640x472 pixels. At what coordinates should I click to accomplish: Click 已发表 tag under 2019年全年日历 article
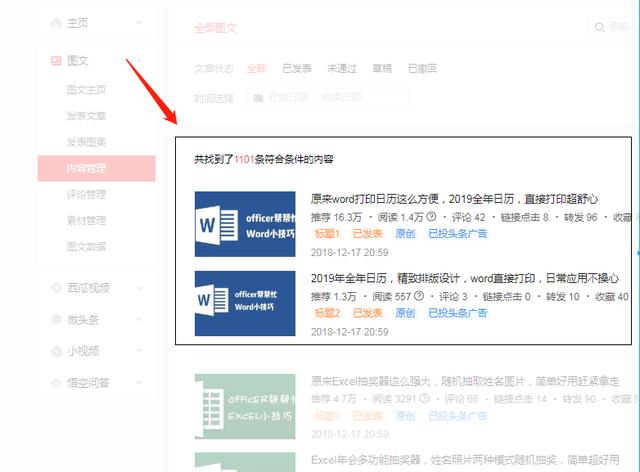367,313
